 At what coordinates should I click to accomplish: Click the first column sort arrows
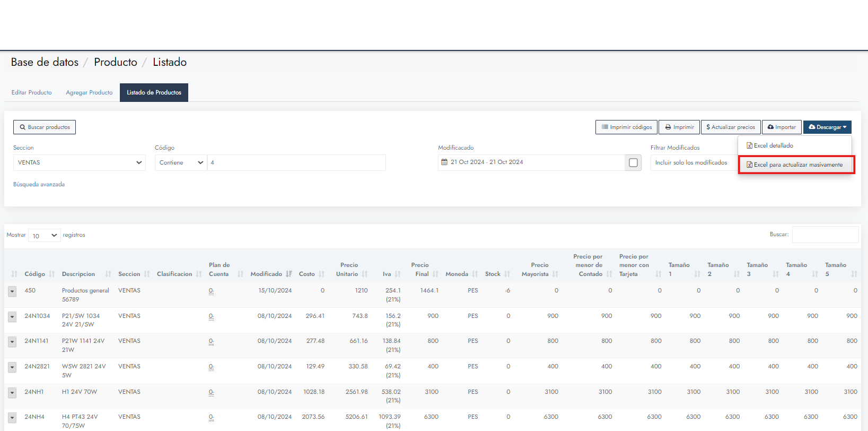[x=14, y=274]
